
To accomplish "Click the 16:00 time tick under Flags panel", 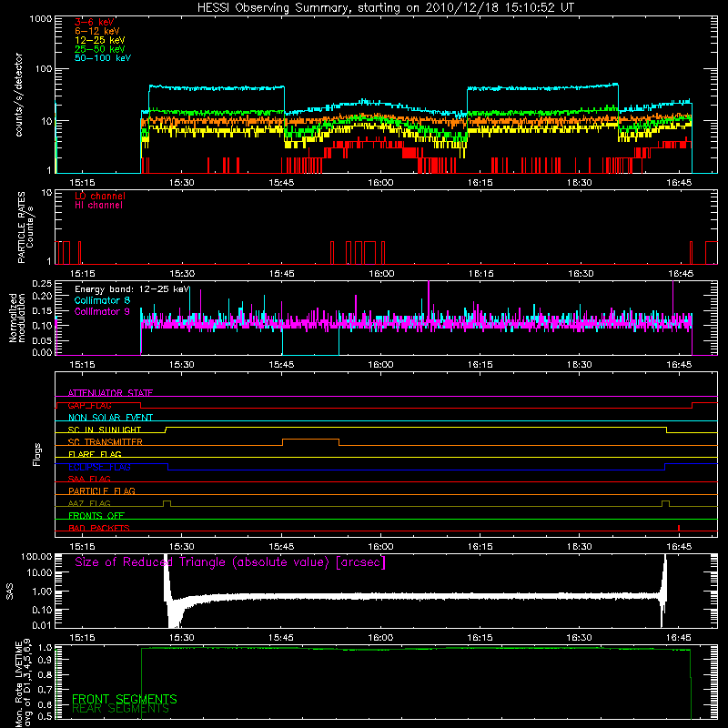I will [380, 547].
